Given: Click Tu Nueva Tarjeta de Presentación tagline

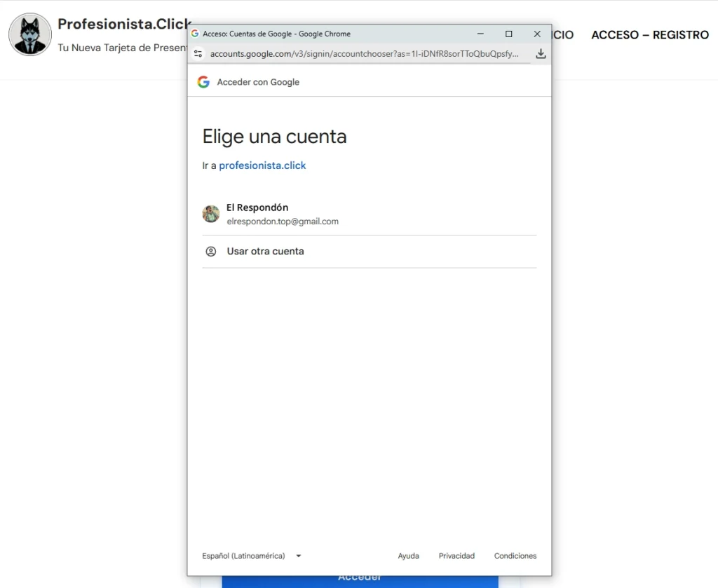Looking at the screenshot, I should pyautogui.click(x=122, y=48).
